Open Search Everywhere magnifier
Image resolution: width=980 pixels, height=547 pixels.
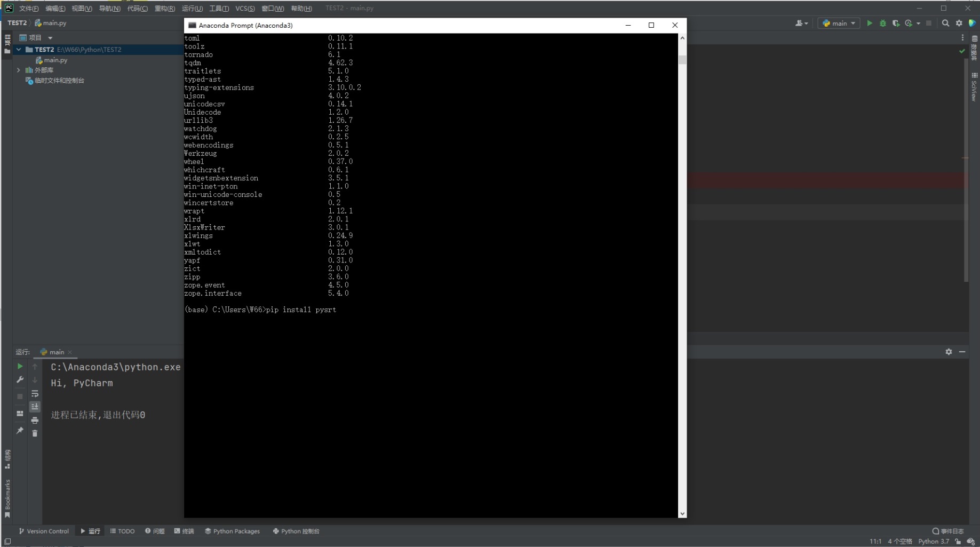pyautogui.click(x=946, y=23)
